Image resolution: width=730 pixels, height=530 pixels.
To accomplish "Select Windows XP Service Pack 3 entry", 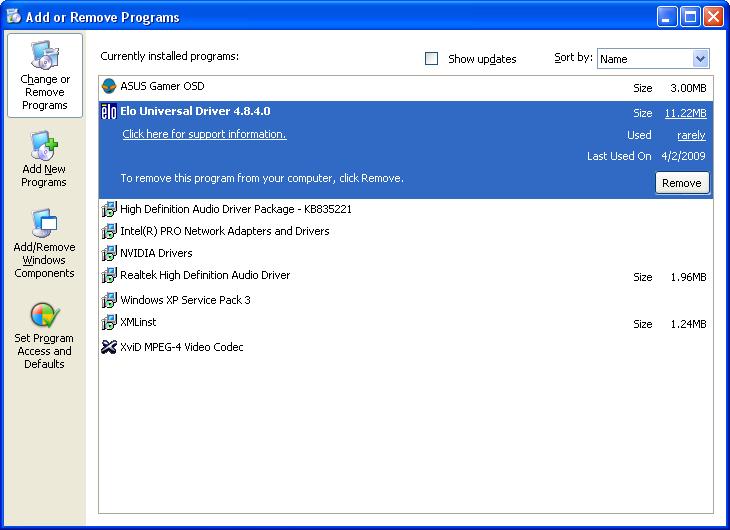I will tap(406, 300).
